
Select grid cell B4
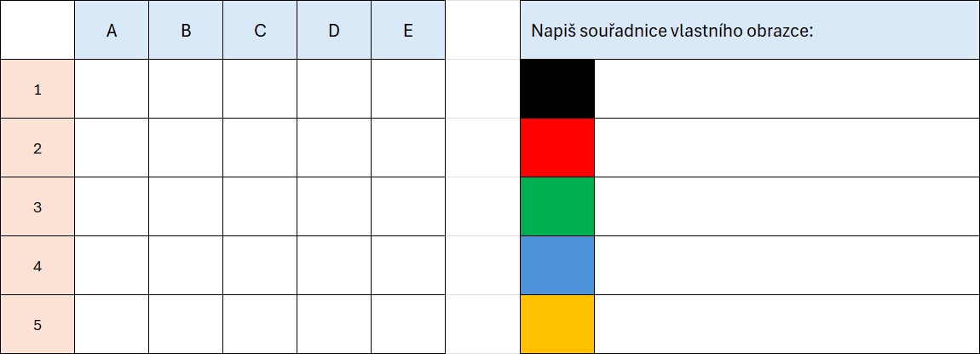point(186,265)
